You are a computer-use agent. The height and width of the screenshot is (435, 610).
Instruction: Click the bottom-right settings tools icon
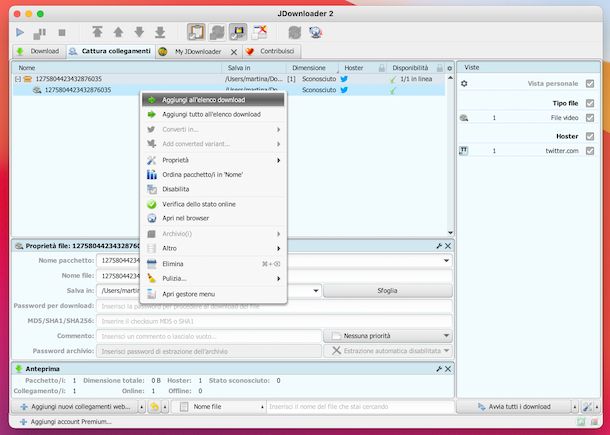tap(587, 407)
